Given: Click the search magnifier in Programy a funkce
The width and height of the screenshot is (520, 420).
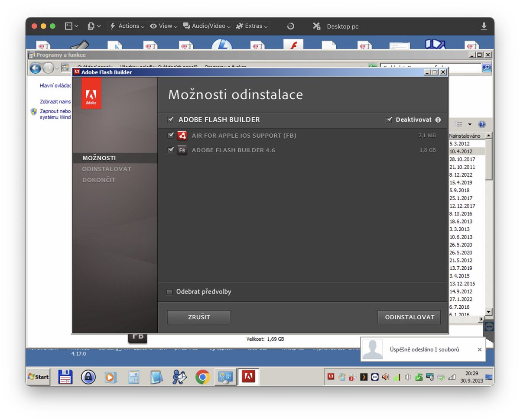Looking at the screenshot, I should coord(487,68).
